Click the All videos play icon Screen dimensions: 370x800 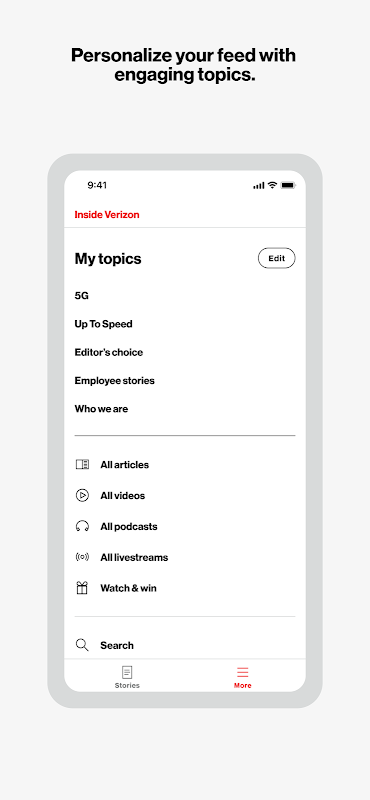tap(82, 495)
